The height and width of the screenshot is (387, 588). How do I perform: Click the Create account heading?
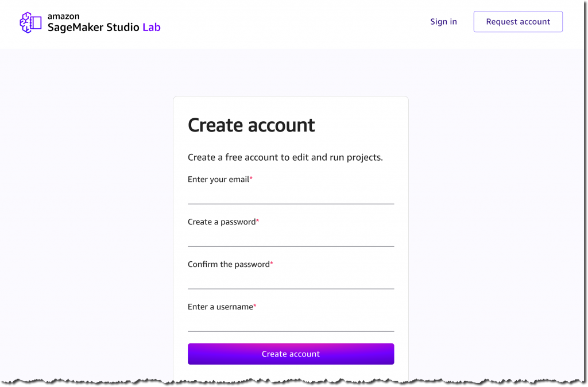coord(251,125)
